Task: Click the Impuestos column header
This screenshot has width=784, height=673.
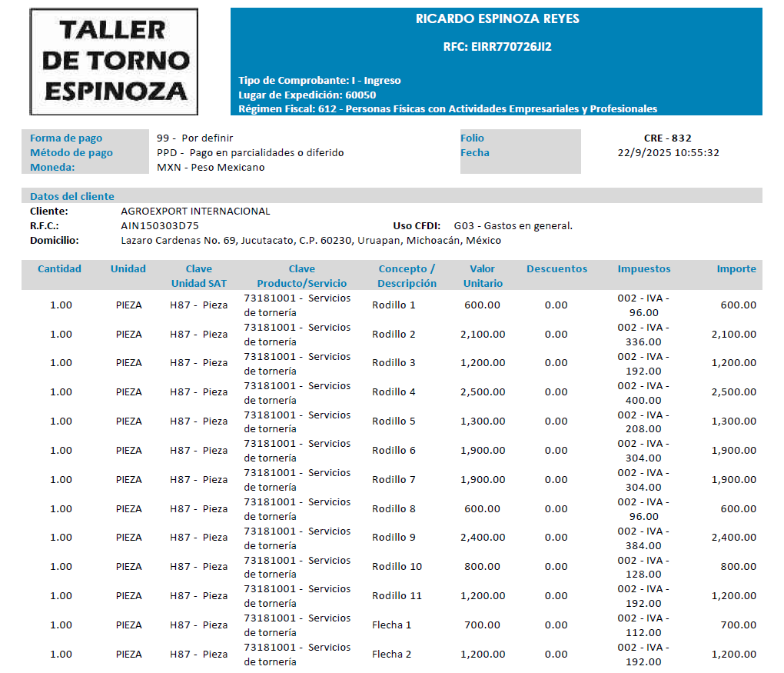Action: (643, 269)
